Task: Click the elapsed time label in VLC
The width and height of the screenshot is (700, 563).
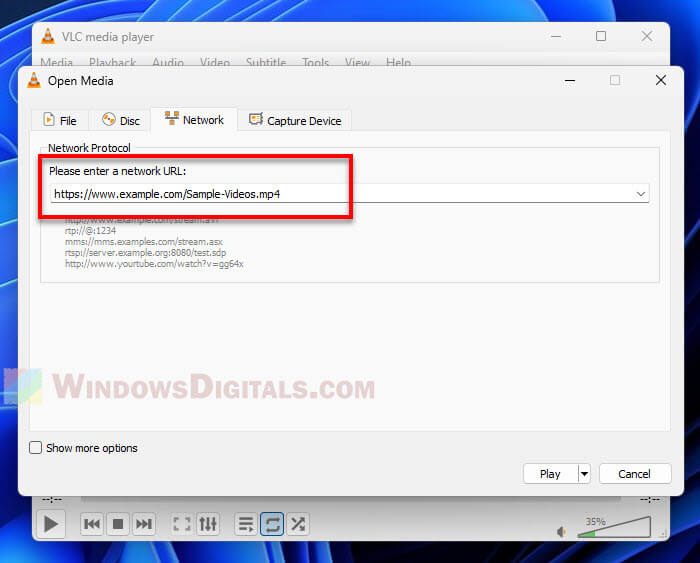Action: tap(52, 499)
